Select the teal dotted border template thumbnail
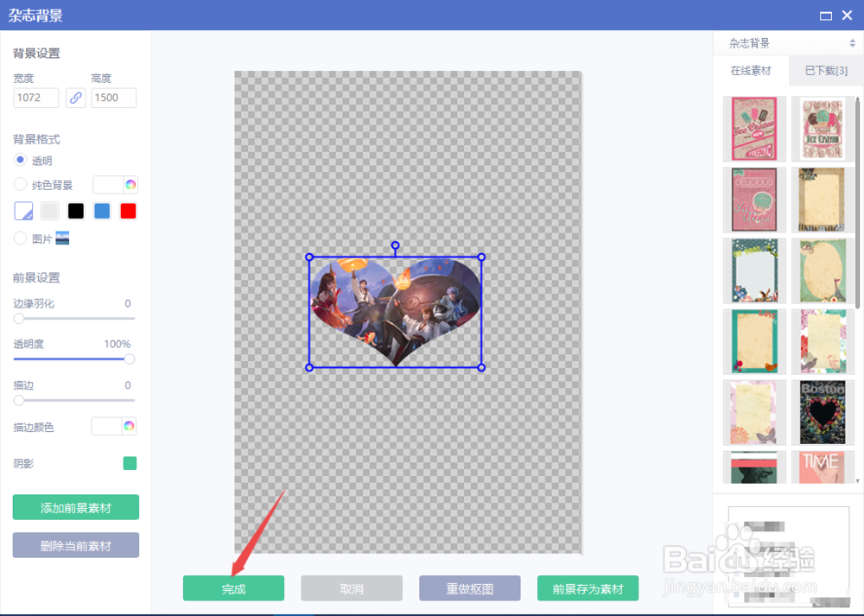864x616 pixels. [x=754, y=270]
